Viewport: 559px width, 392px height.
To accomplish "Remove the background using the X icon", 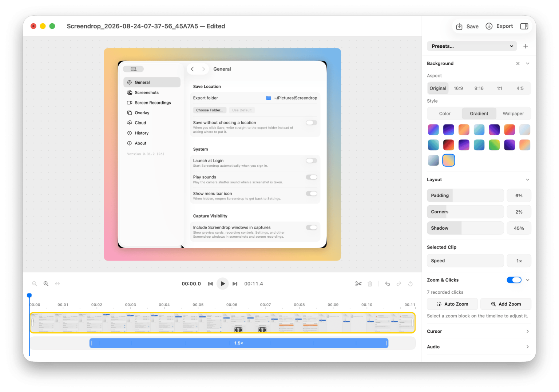I will (x=518, y=63).
